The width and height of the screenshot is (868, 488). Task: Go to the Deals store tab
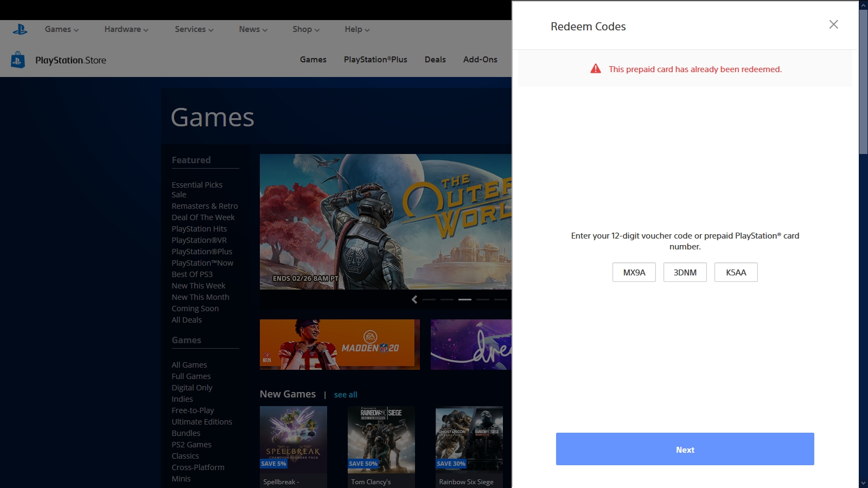point(435,60)
